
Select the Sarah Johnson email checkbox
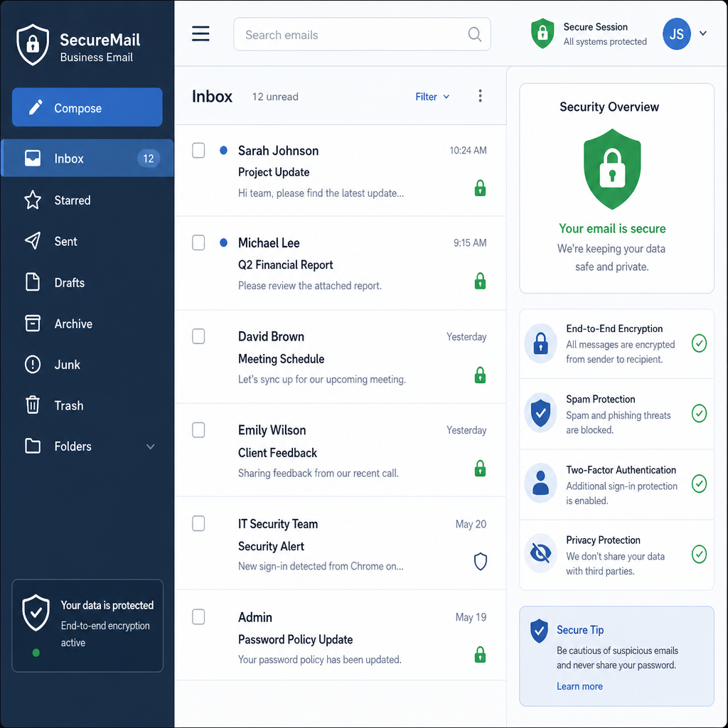(x=198, y=151)
